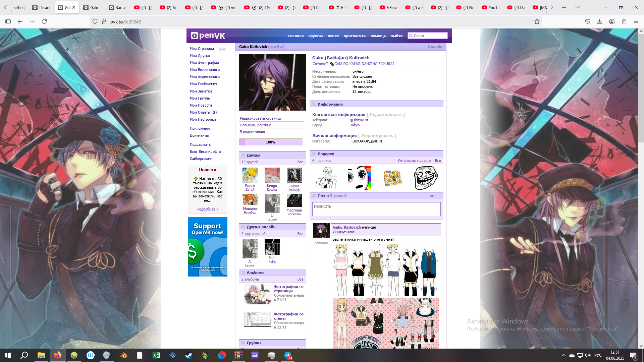
Task: Reload the page with the refresh icon
Action: (44, 21)
